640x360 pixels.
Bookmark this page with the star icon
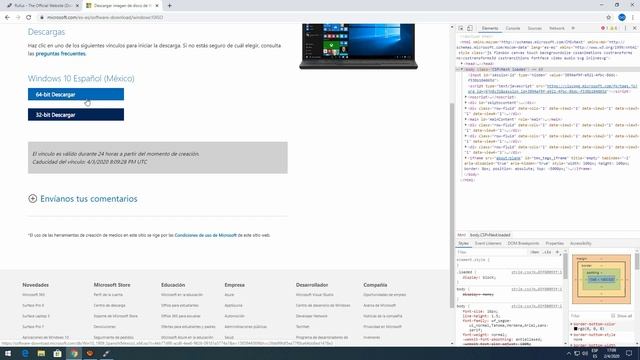(609, 18)
